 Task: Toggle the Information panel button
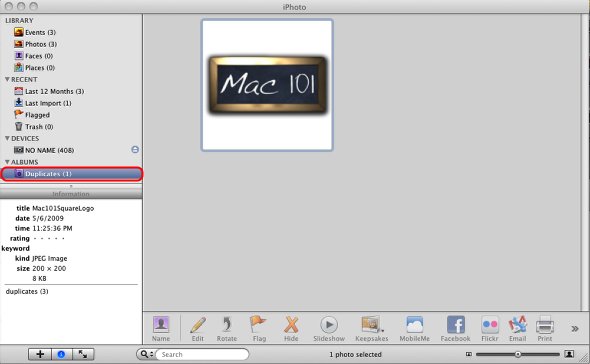61,354
